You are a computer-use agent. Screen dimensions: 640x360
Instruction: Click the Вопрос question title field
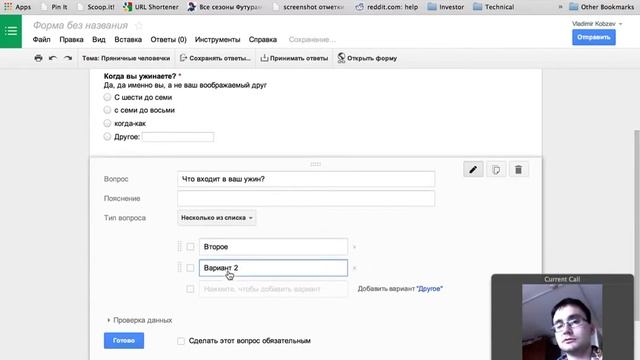[306, 179]
